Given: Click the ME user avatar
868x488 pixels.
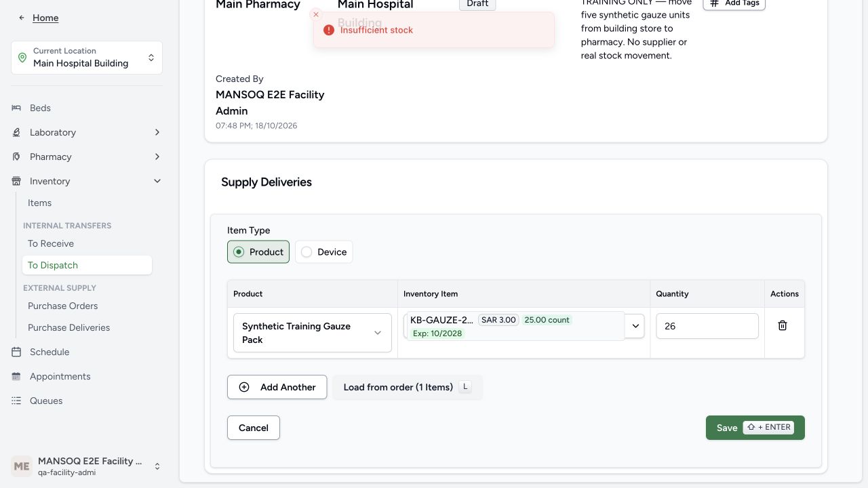Looking at the screenshot, I should tap(22, 466).
